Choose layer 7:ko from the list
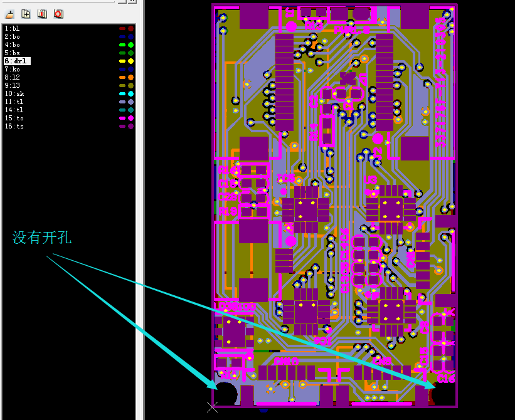The image size is (515, 420). click(13, 70)
